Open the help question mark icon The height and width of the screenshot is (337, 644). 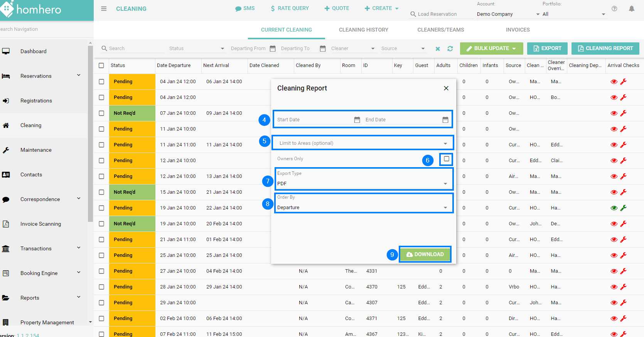pyautogui.click(x=614, y=9)
